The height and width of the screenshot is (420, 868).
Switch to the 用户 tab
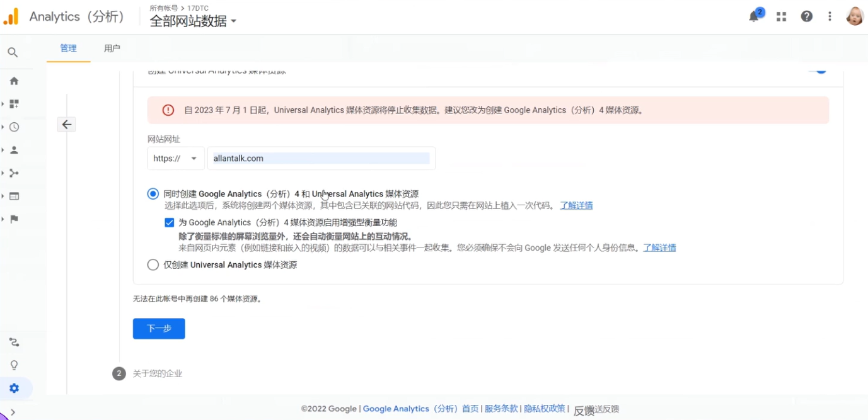pyautogui.click(x=112, y=47)
